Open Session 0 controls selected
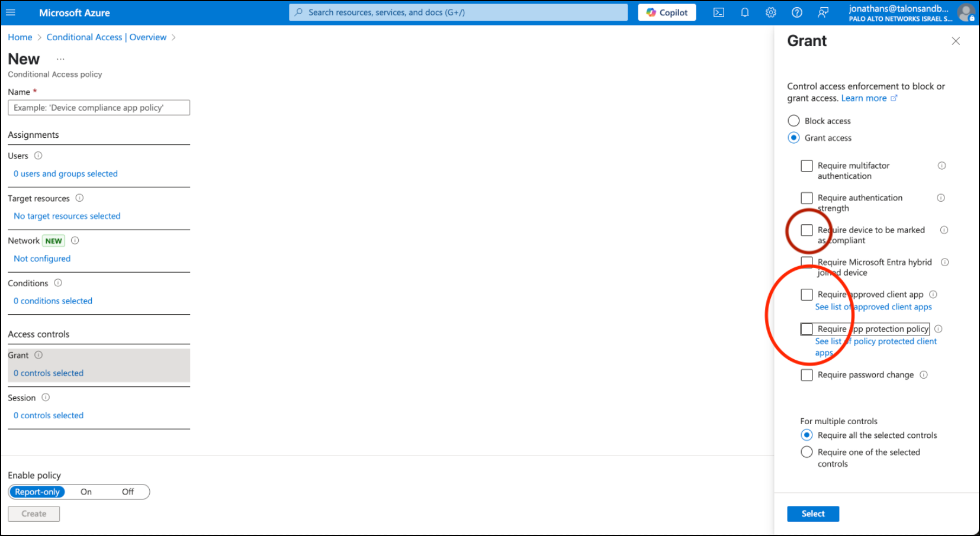This screenshot has width=980, height=536. coord(49,416)
